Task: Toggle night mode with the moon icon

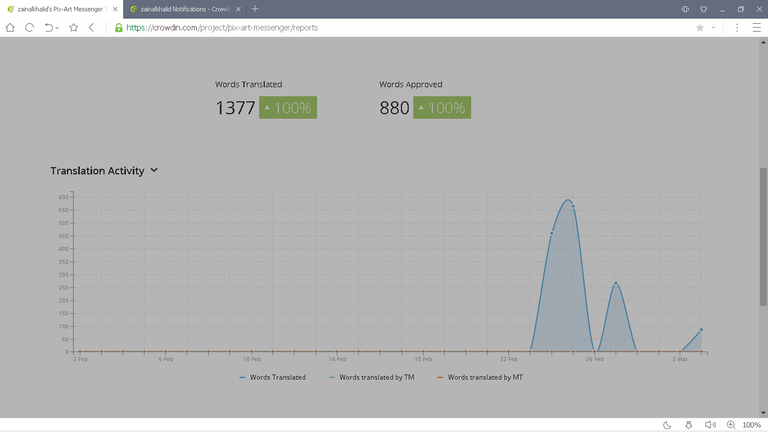Action: click(x=667, y=425)
